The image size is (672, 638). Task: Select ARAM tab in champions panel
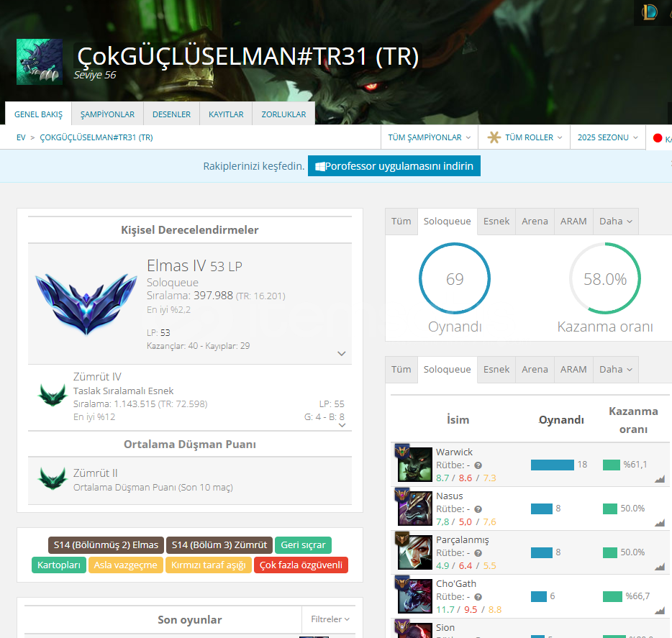573,369
